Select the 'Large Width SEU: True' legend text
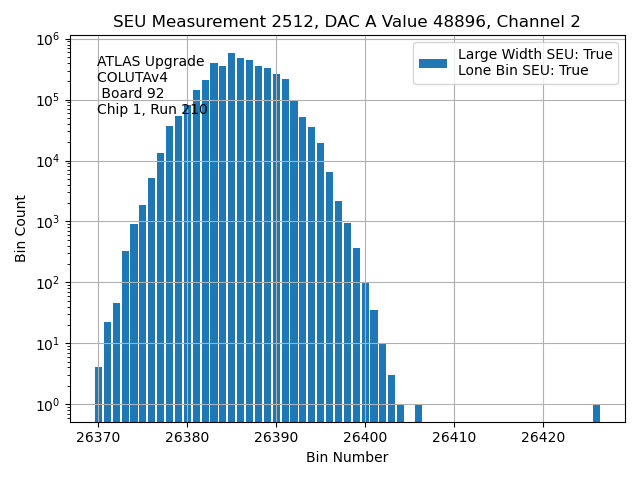The image size is (640, 480). [x=535, y=55]
